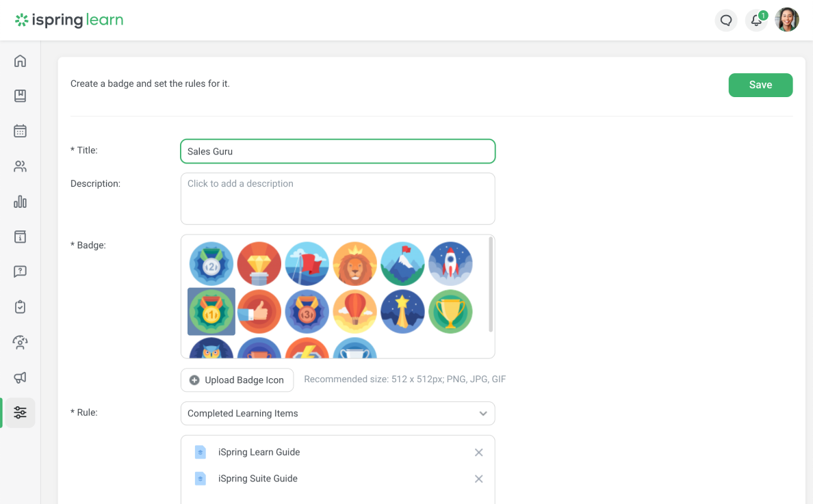813x504 pixels.
Task: Select the rocket ship badge icon
Action: pyautogui.click(x=450, y=264)
